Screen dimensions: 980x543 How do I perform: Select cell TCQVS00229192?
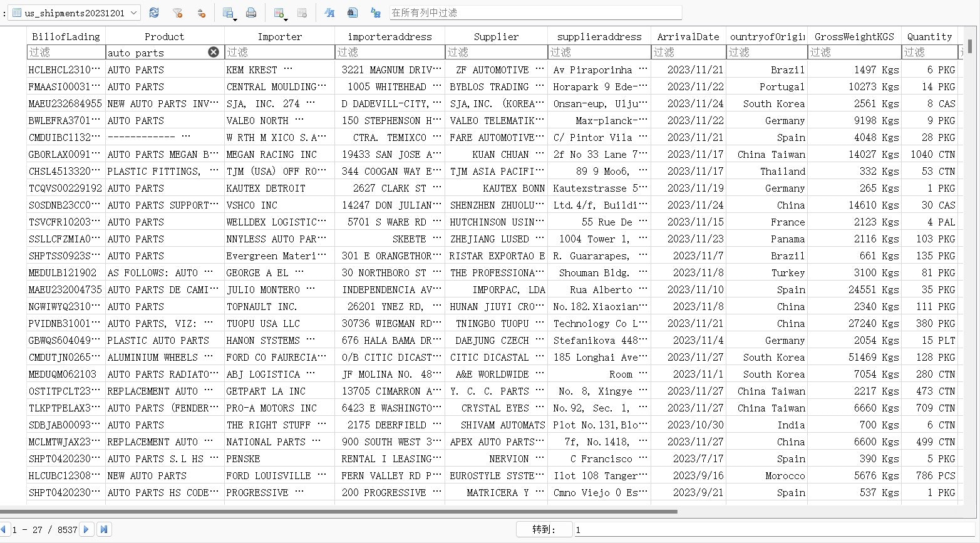(65, 188)
